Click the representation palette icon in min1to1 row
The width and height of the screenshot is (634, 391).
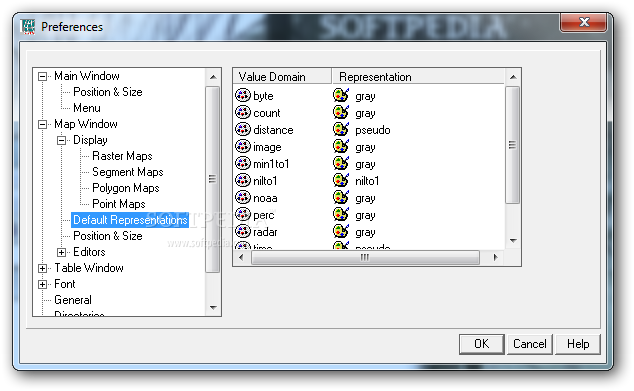tap(341, 163)
